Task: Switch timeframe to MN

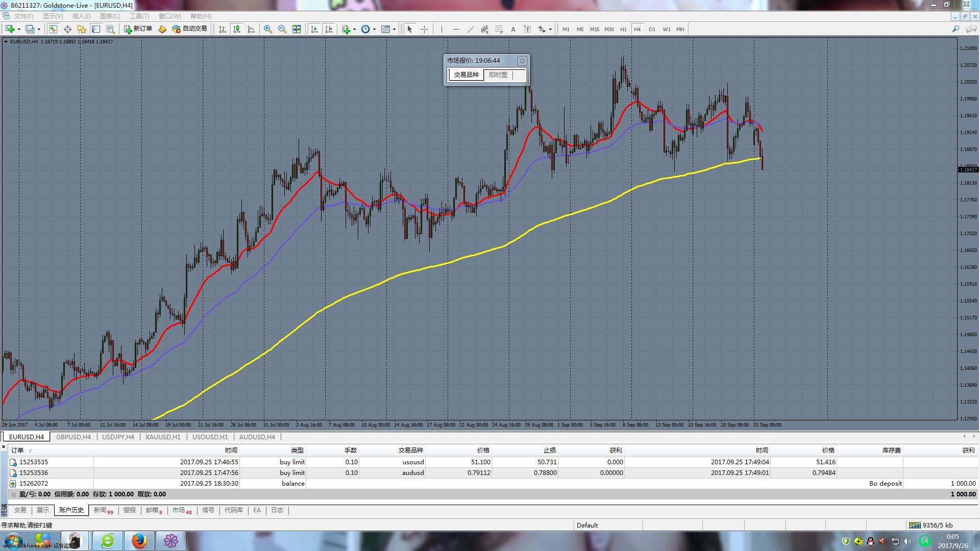Action: (680, 29)
